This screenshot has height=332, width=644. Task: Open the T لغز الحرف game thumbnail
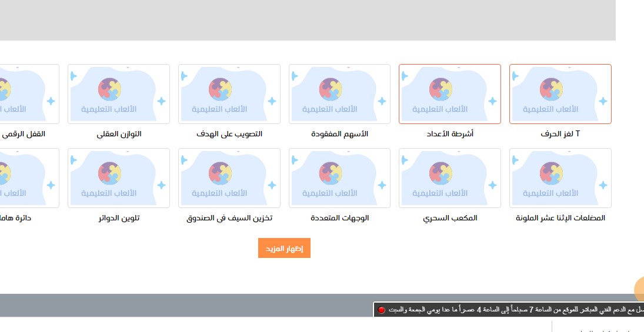point(560,94)
